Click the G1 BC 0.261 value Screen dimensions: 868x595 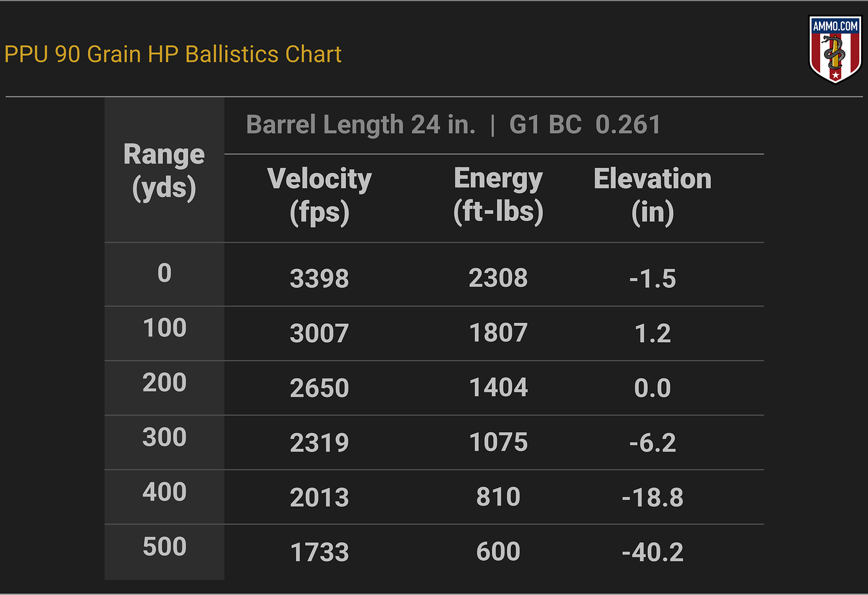585,125
